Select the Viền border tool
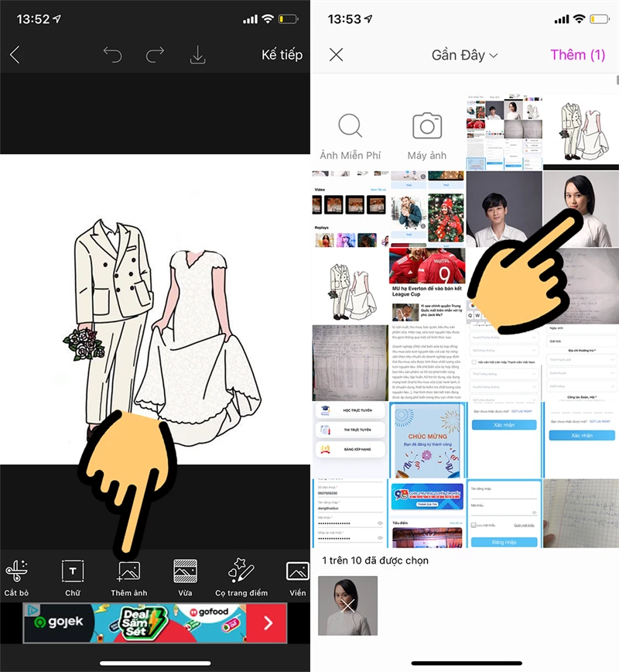This screenshot has width=619, height=672. pyautogui.click(x=297, y=578)
